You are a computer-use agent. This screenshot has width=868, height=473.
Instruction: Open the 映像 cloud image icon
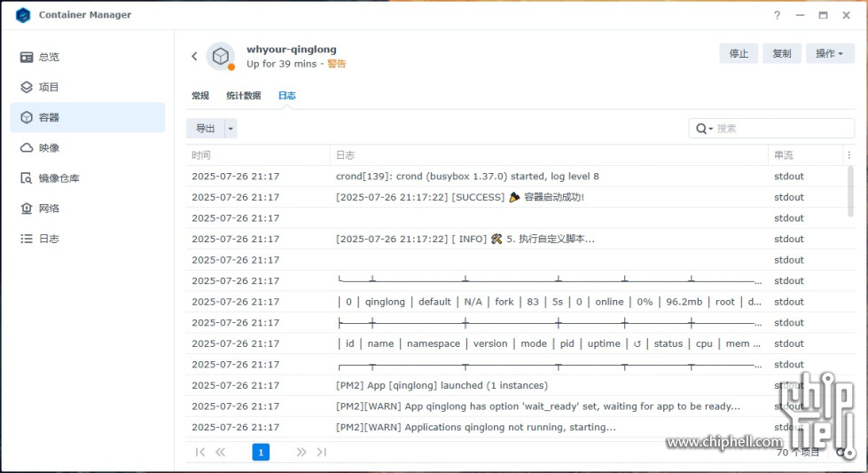[x=27, y=148]
